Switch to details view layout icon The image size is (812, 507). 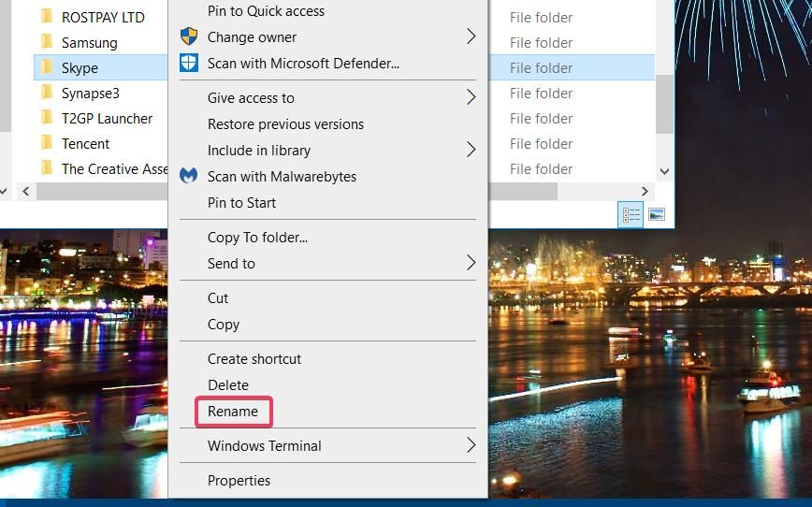[x=631, y=214]
